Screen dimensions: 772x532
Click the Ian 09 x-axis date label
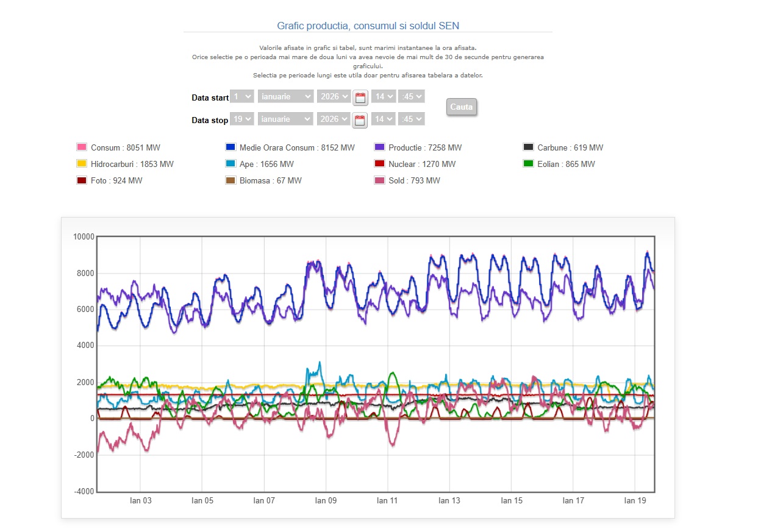click(326, 501)
